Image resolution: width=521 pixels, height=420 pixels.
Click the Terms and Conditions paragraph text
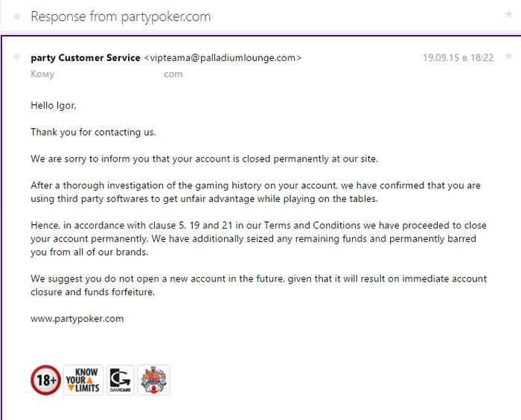(258, 238)
